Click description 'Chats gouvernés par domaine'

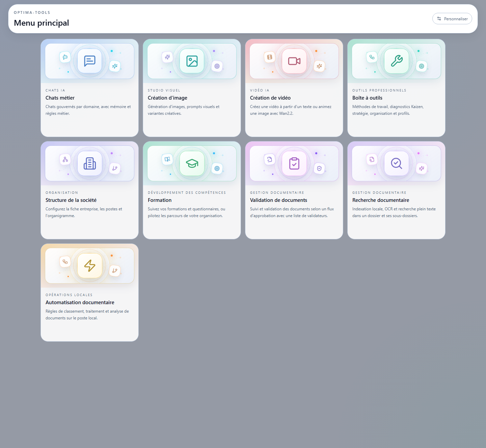[x=88, y=110]
